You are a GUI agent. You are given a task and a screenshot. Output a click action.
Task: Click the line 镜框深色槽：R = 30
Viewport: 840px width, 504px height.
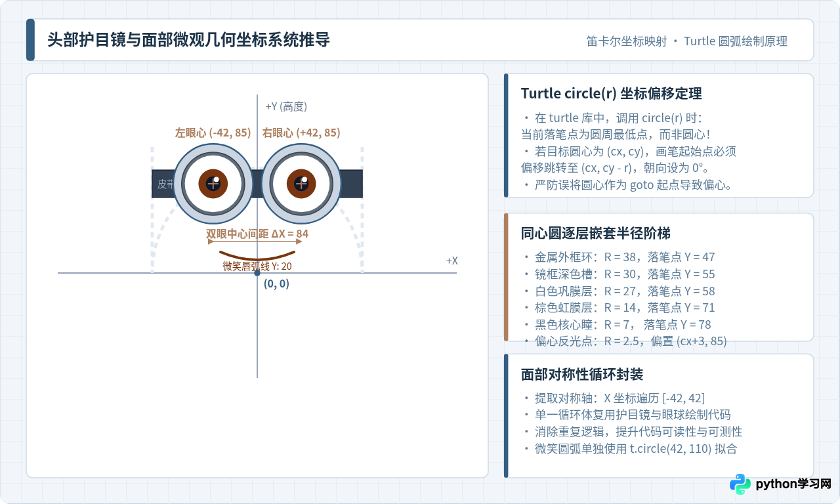click(619, 274)
